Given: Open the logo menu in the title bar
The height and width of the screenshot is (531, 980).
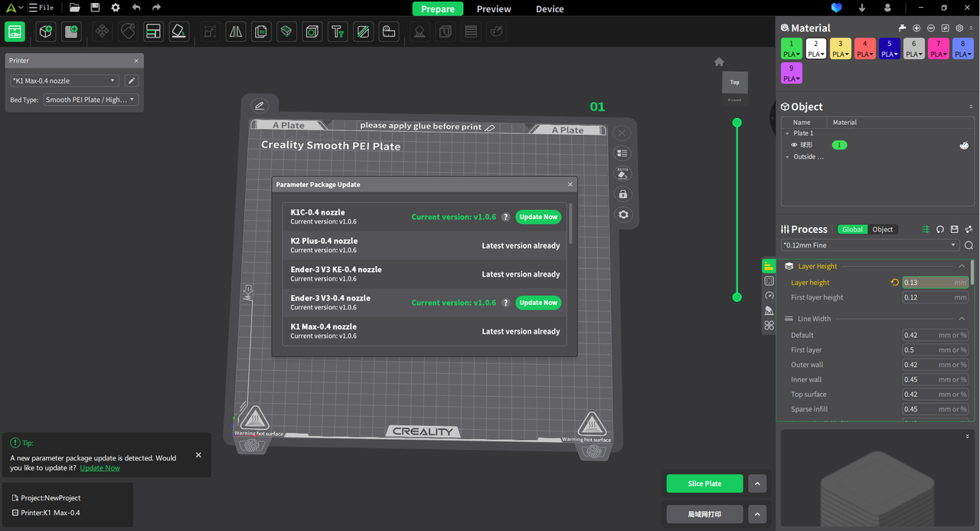Looking at the screenshot, I should click(x=14, y=8).
